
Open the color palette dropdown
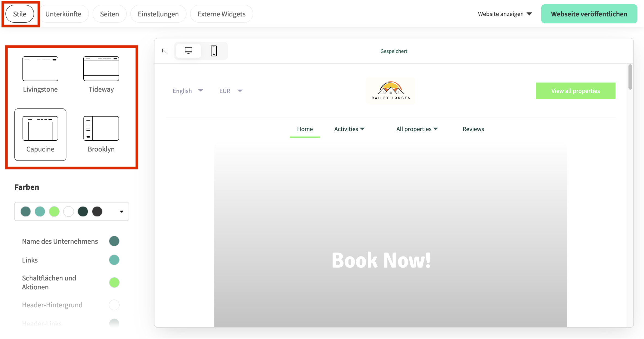pos(121,211)
